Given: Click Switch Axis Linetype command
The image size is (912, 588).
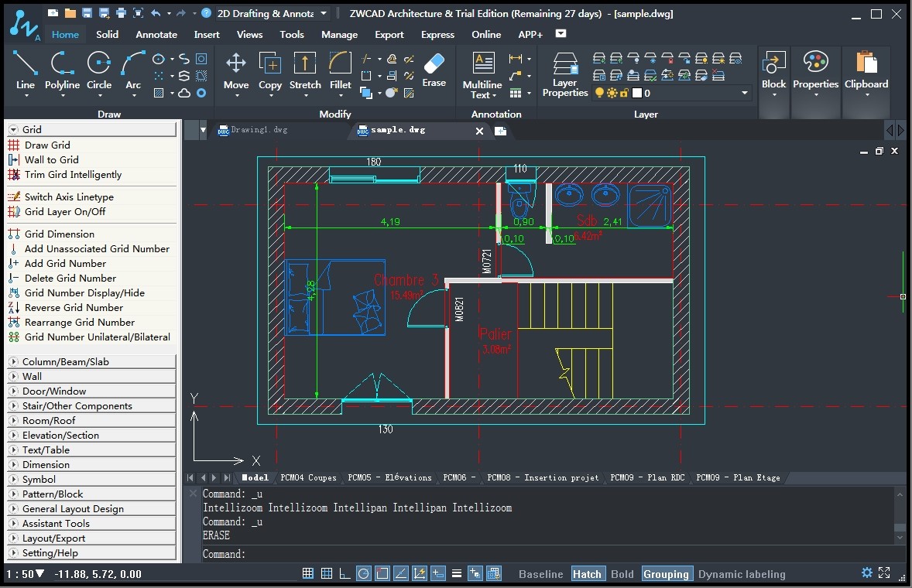Looking at the screenshot, I should pos(69,197).
